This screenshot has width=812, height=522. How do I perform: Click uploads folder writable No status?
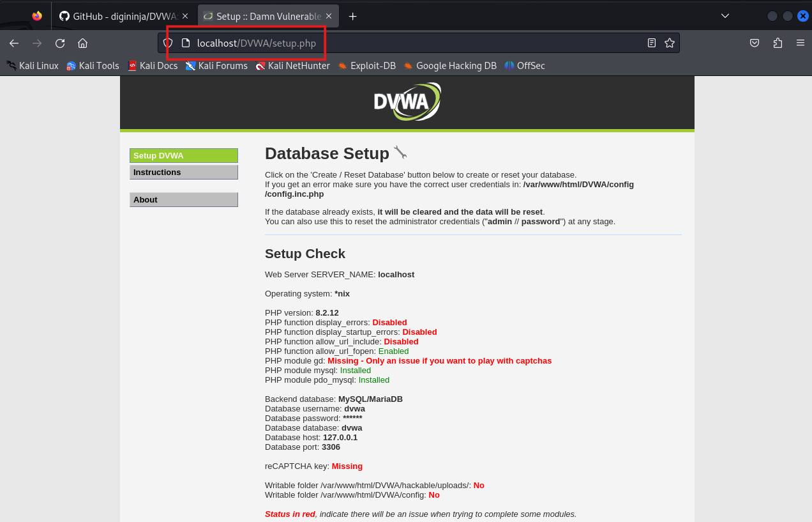[479, 486]
